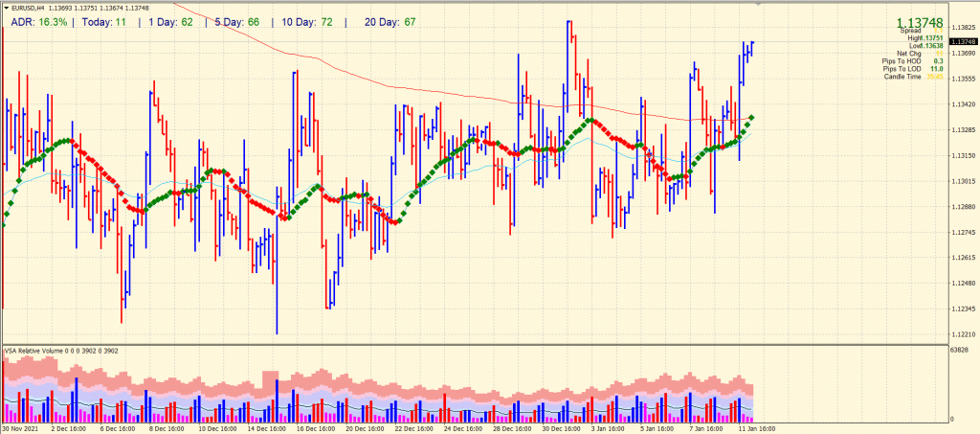
Task: Click the 7 Jan 16:00 time label
Action: click(x=704, y=429)
